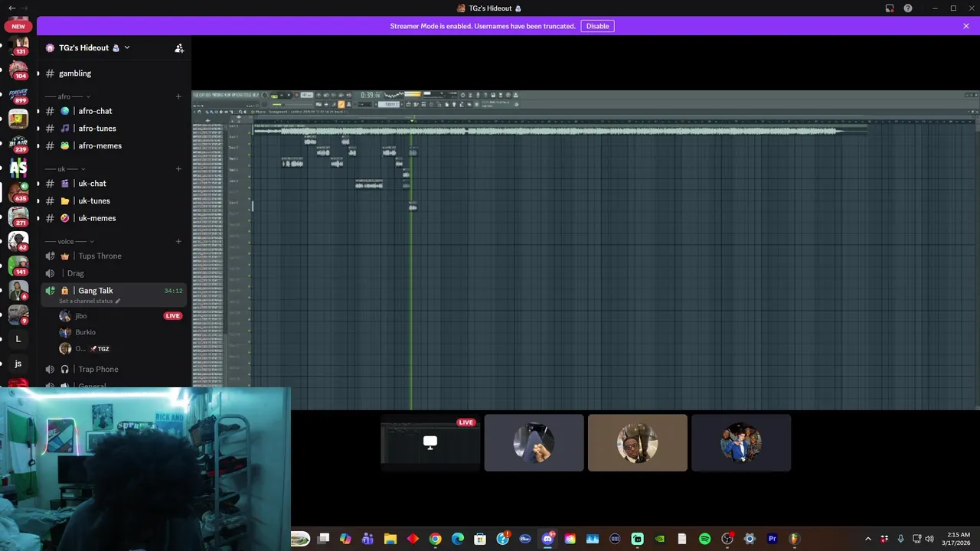980x551 pixels.
Task: Select the participant tile with the tan background
Action: coord(637,442)
